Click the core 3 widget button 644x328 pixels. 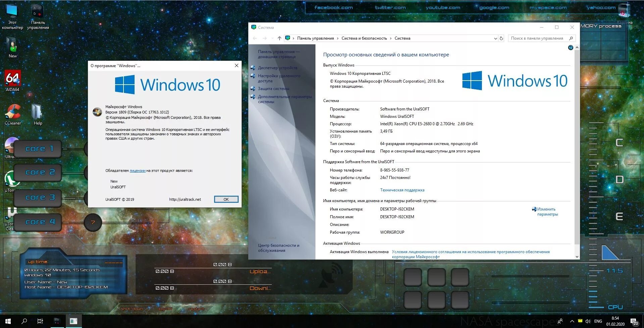click(38, 197)
